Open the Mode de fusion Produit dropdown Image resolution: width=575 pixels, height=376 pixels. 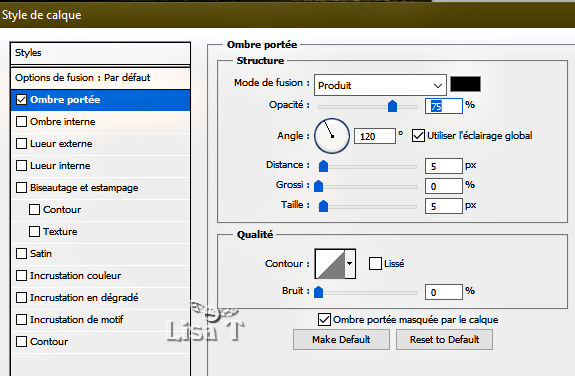[380, 85]
